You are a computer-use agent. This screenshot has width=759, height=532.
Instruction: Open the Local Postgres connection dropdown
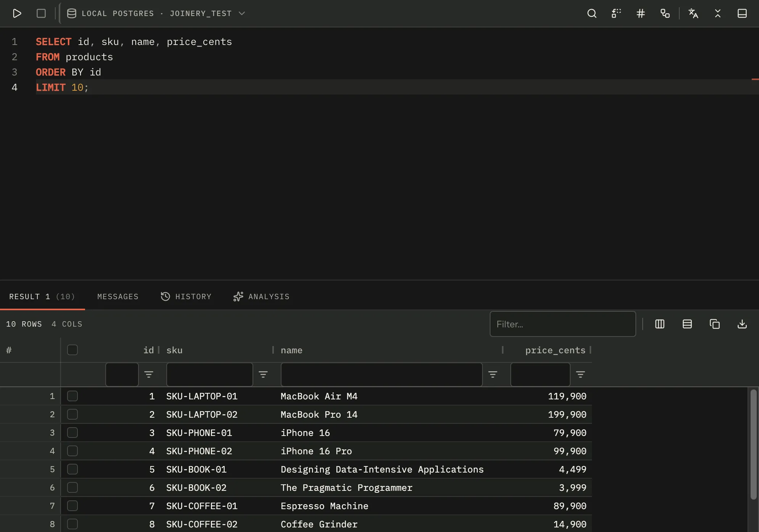pos(156,13)
